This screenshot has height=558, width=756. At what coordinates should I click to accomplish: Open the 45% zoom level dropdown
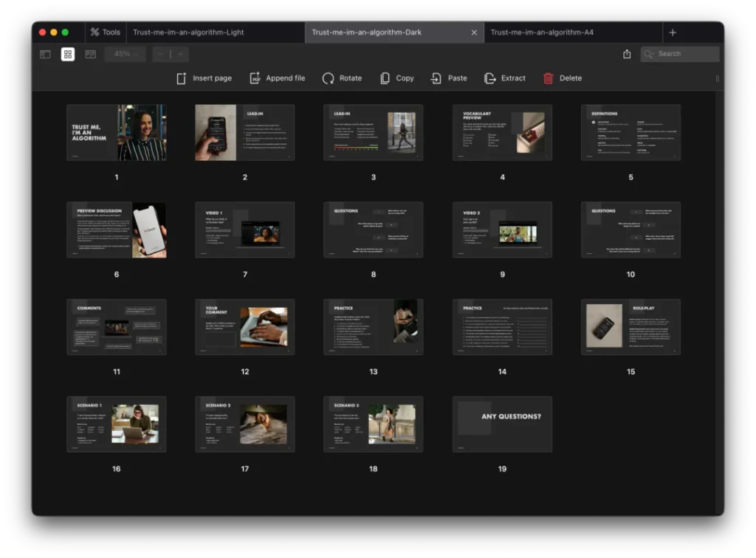[x=126, y=54]
